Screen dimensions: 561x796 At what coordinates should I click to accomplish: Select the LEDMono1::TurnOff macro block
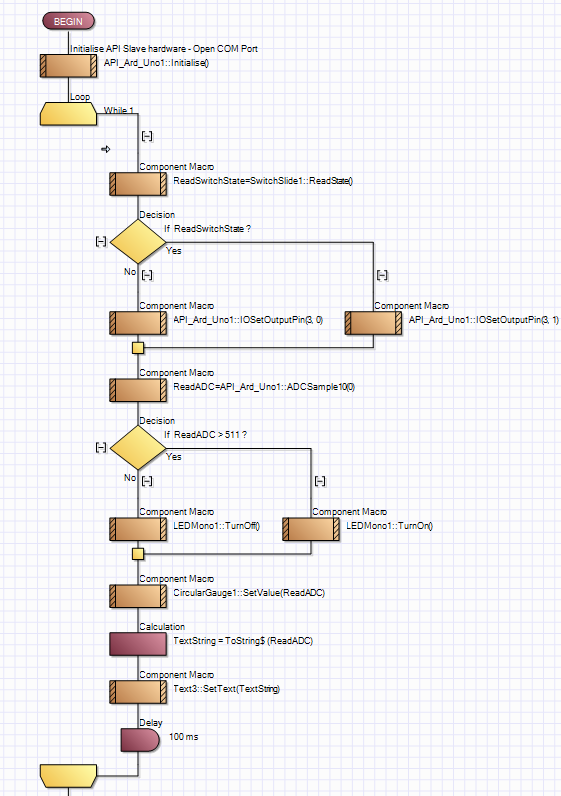(138, 529)
